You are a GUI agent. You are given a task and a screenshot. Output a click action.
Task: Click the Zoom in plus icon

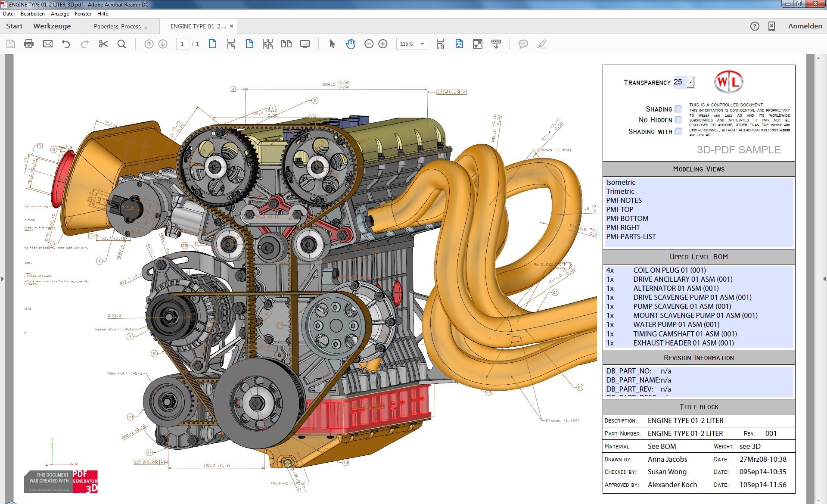[x=383, y=44]
